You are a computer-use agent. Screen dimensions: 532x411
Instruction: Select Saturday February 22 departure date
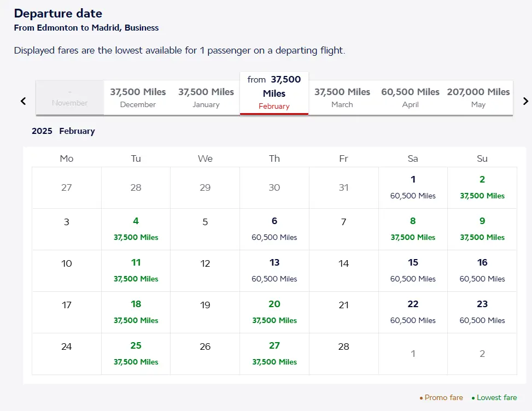[413, 312]
